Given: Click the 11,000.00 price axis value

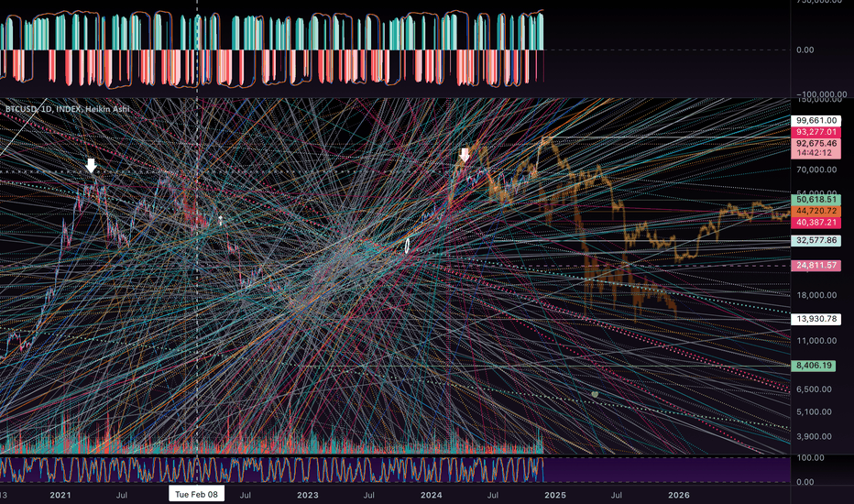Looking at the screenshot, I should (816, 341).
